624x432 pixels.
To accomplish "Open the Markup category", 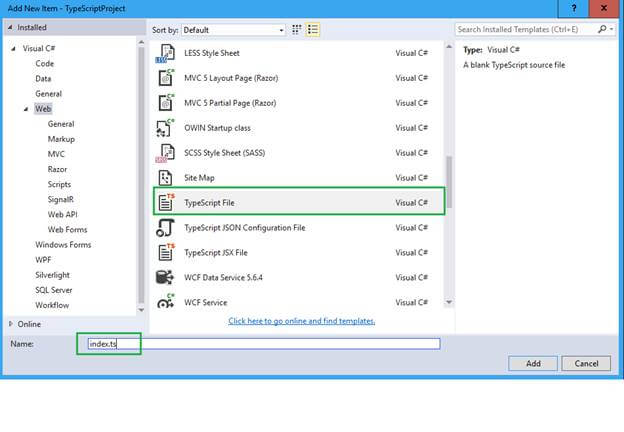I will click(x=61, y=139).
